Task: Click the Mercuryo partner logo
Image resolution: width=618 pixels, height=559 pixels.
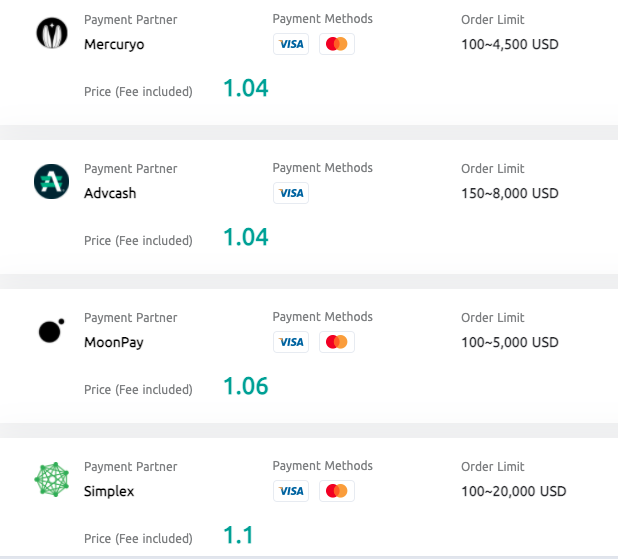Action: pyautogui.click(x=50, y=33)
